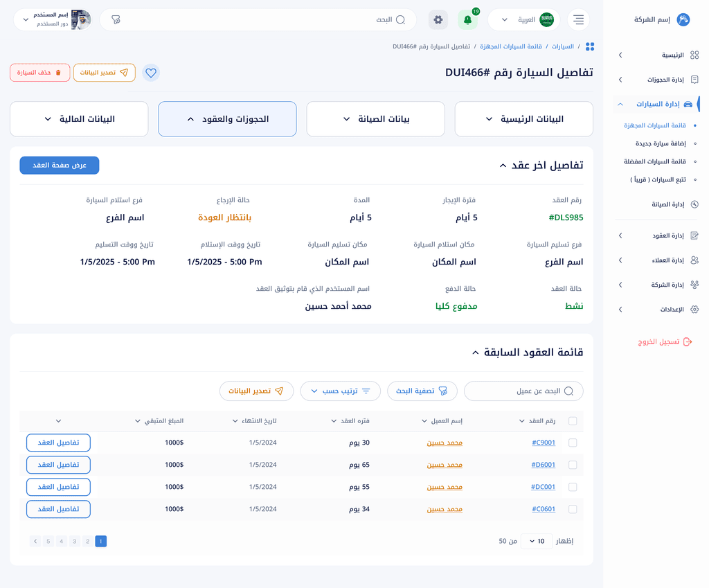Viewport: 709px width, 588px height.
Task: Click the الإعدادات gear icon in the sidebar
Action: coord(694,310)
